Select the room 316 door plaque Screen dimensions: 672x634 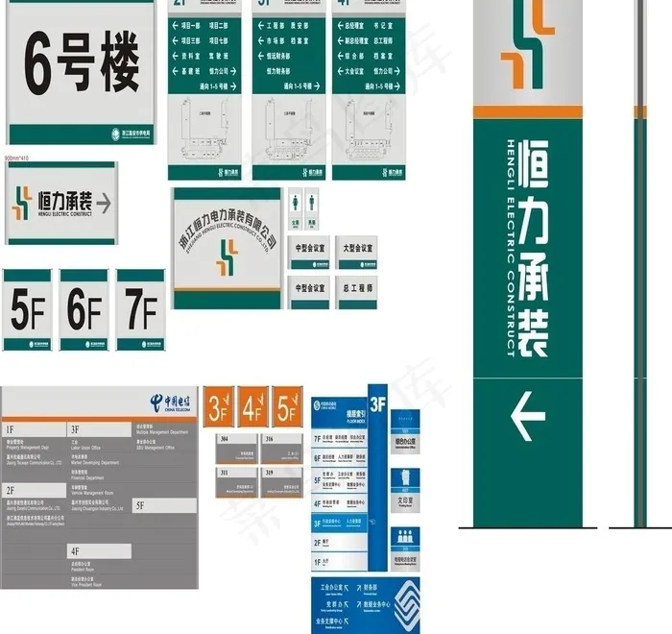pyautogui.click(x=282, y=450)
